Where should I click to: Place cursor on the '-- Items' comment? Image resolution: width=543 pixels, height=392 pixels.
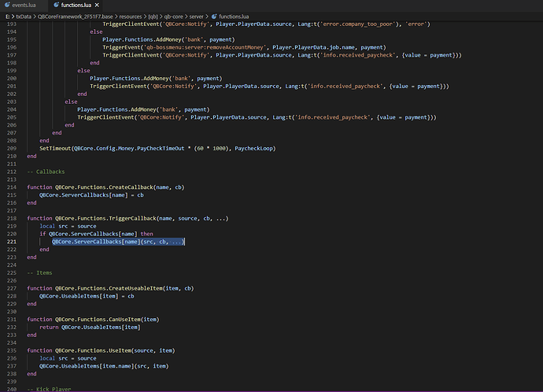(40, 272)
